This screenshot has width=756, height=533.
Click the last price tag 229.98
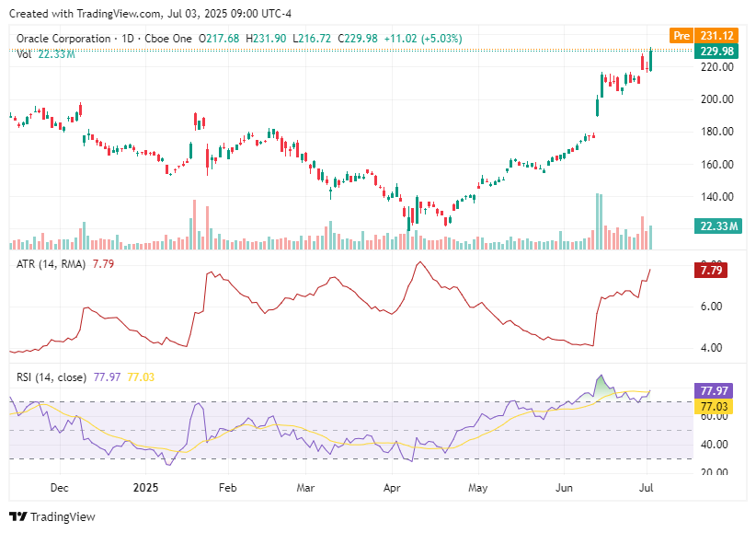pos(716,52)
